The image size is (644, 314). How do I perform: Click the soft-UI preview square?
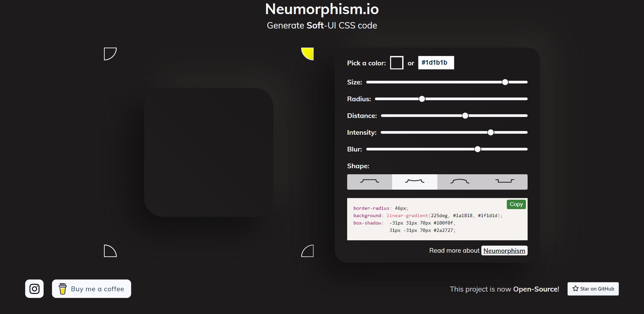tap(209, 152)
